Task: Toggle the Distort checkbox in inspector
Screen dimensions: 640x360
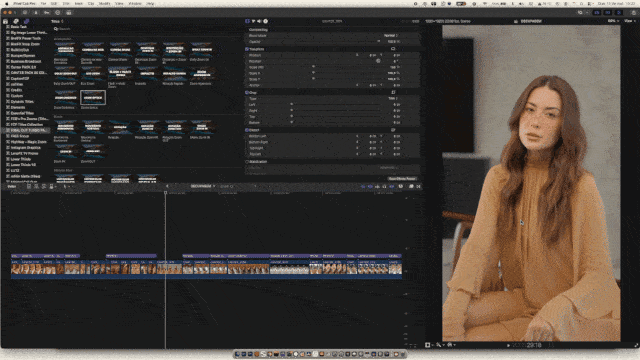Action: click(x=247, y=130)
